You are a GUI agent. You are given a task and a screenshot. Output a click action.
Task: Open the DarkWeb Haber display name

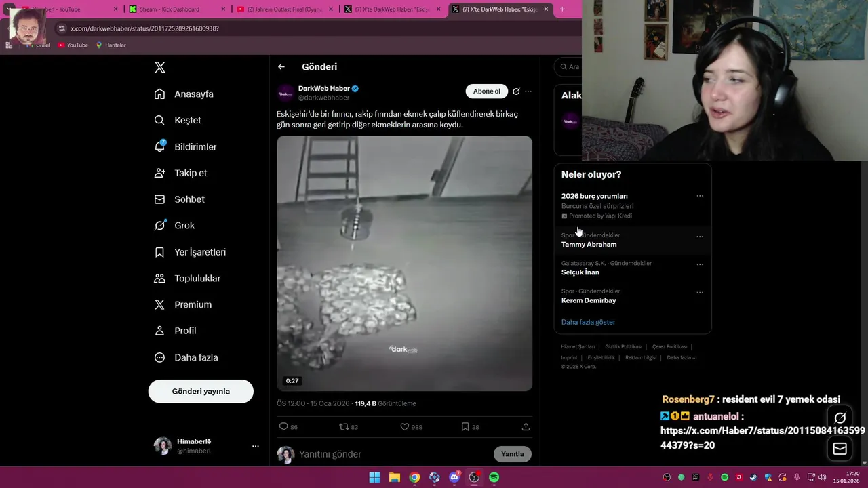point(324,89)
